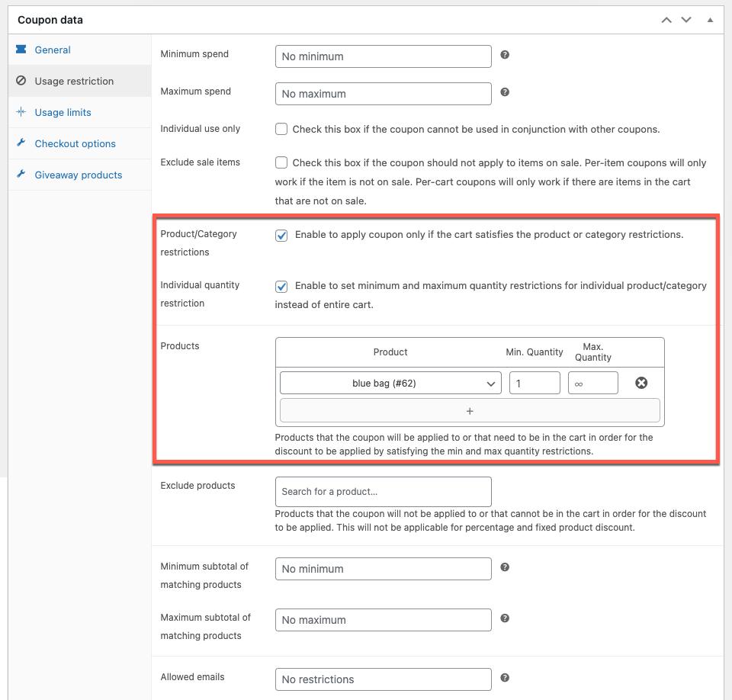
Task: Click the Min. Quantity field for blue bag
Action: [535, 383]
